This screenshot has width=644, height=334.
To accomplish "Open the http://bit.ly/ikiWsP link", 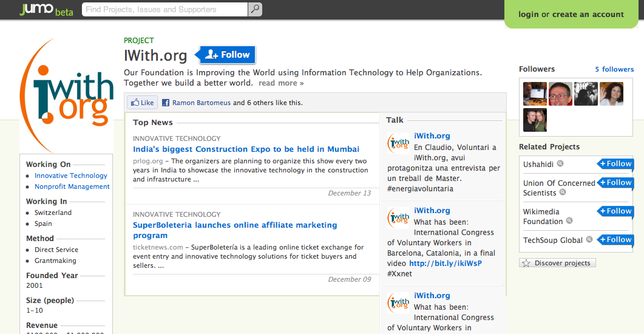I will point(445,264).
